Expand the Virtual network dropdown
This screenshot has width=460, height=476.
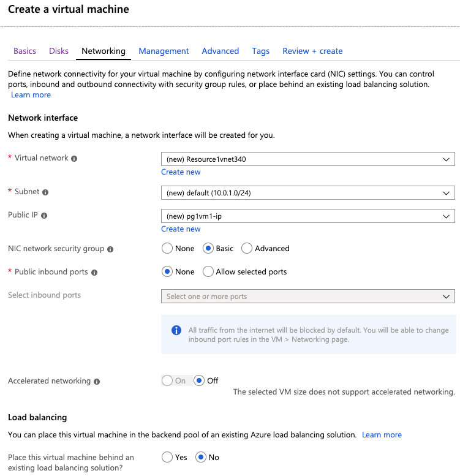(x=307, y=159)
